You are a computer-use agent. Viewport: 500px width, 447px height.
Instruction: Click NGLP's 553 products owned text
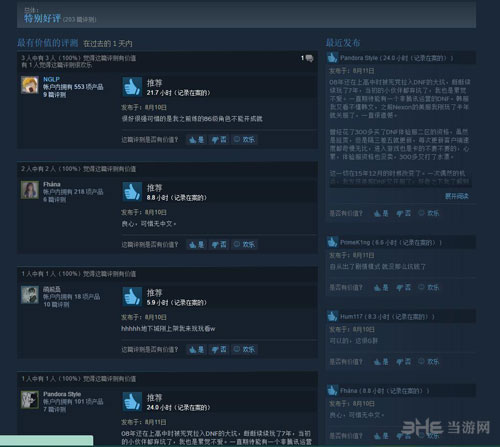(73, 87)
